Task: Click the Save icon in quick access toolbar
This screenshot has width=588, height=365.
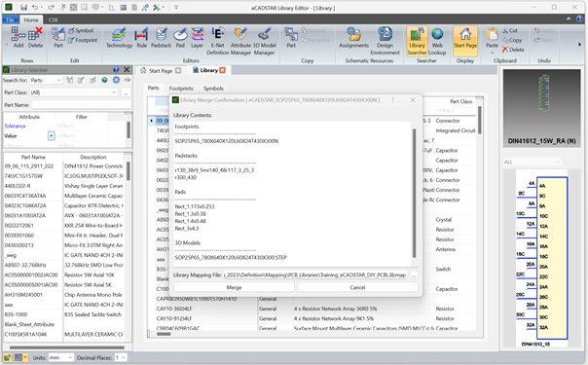Action: click(x=23, y=8)
